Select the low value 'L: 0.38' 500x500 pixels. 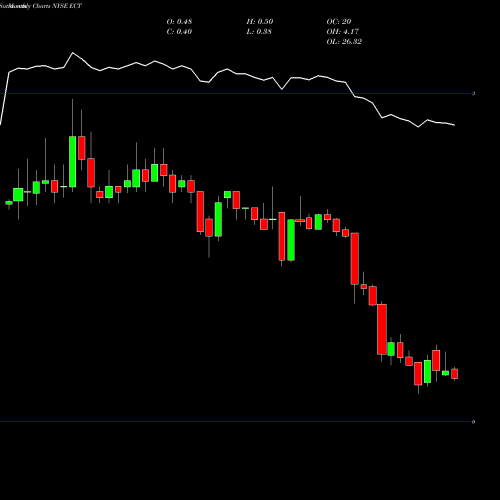tap(259, 32)
